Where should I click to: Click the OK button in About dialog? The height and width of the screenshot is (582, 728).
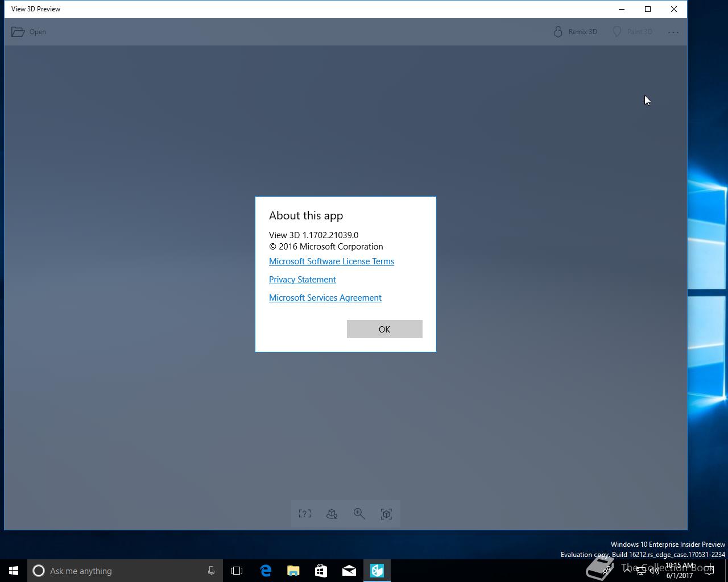[384, 329]
